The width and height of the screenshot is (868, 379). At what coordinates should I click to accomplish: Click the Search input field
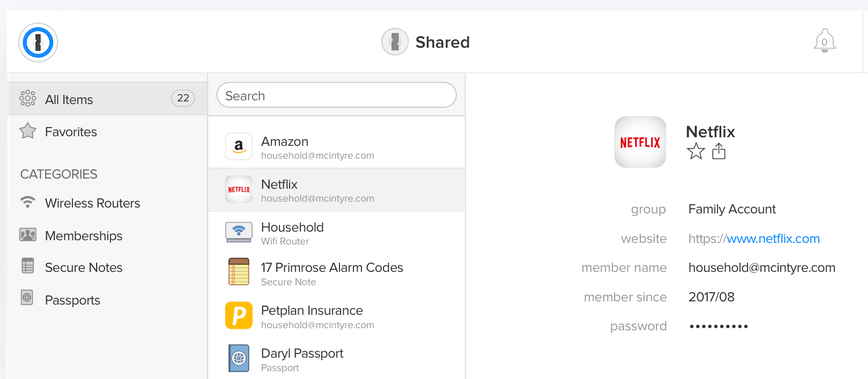pos(337,96)
